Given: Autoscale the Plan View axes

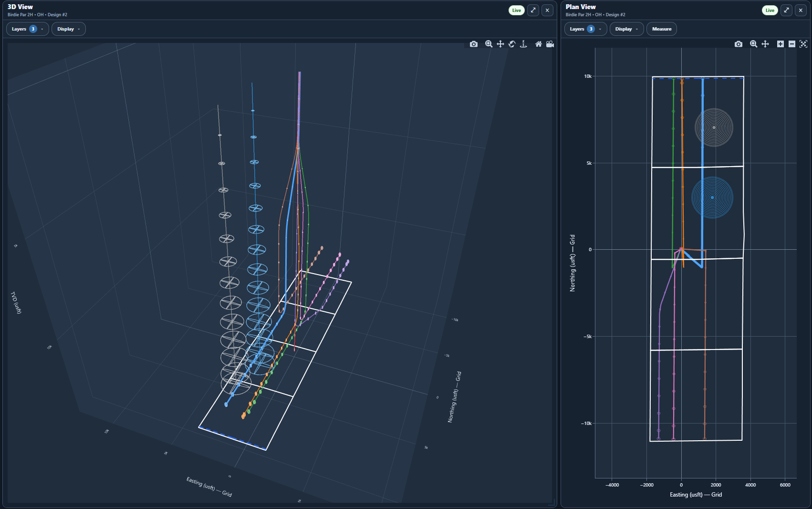Looking at the screenshot, I should 803,44.
